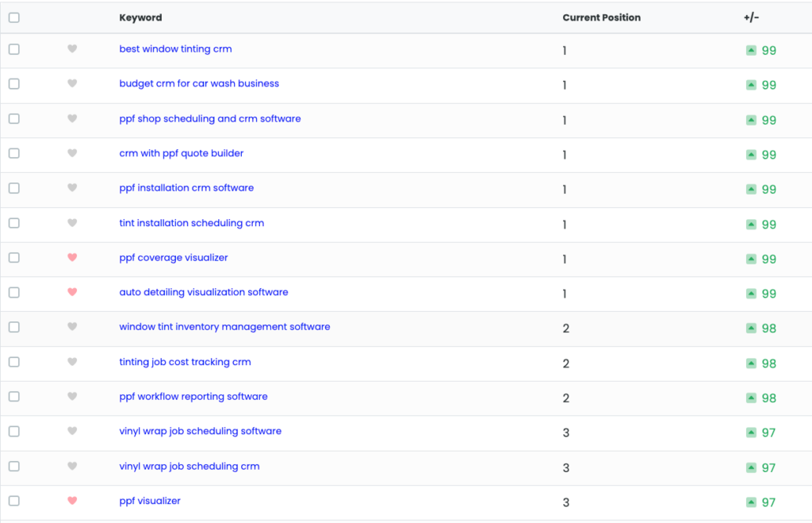Viewport: 812px width, 523px height.
Task: Click green up-arrow for 'crm with ppf quote builder'
Action: point(751,155)
